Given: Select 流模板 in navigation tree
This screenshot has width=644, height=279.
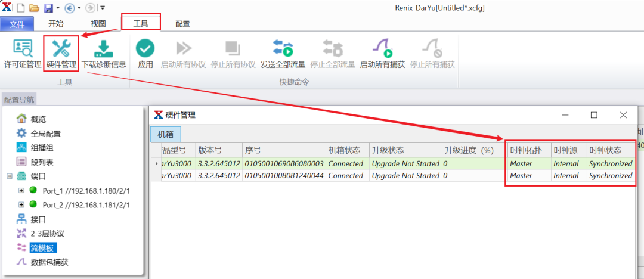Looking at the screenshot, I should click(x=44, y=247).
